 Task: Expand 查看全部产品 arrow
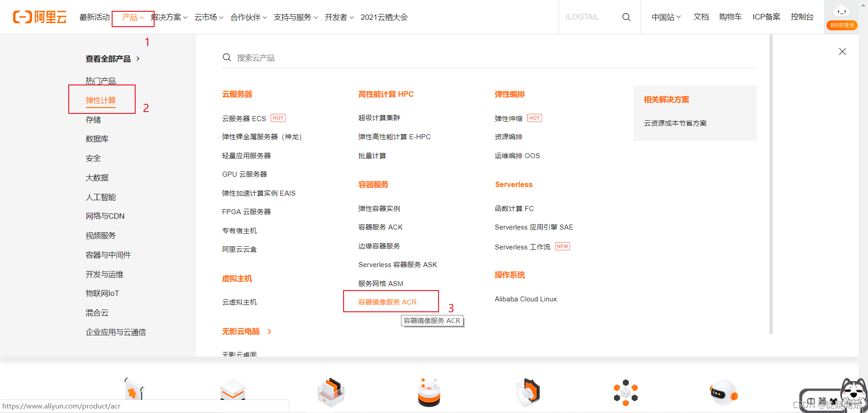[x=138, y=59]
